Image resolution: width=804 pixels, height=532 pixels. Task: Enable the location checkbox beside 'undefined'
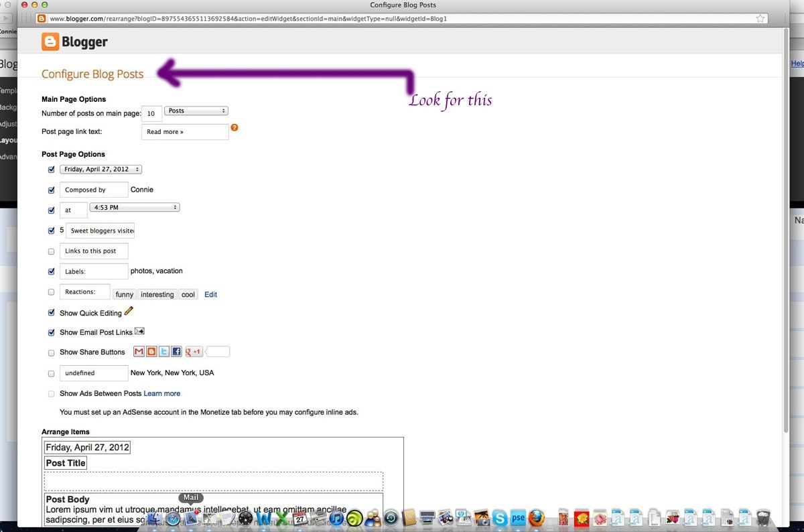(52, 374)
